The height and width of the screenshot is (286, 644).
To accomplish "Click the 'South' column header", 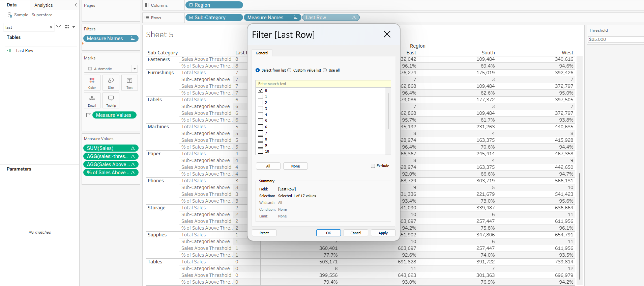I will click(x=488, y=53).
